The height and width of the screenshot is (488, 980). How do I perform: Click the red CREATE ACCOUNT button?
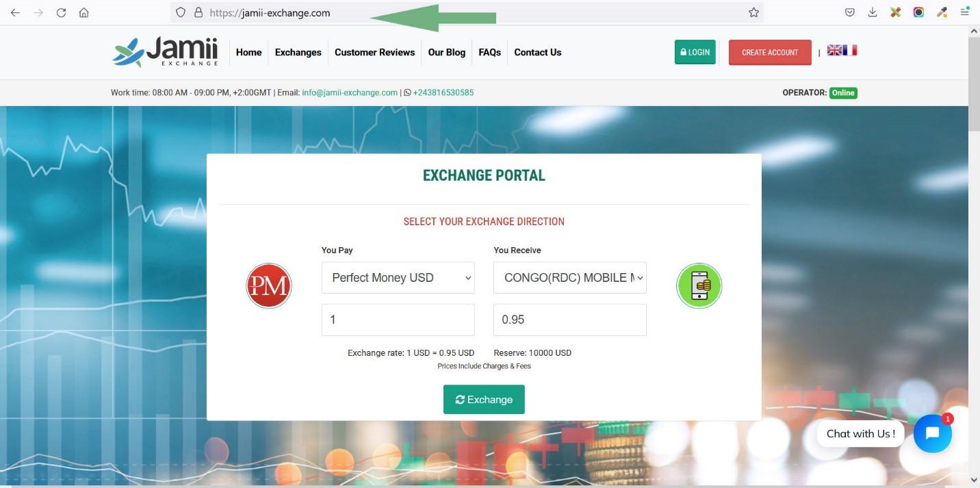pos(770,53)
